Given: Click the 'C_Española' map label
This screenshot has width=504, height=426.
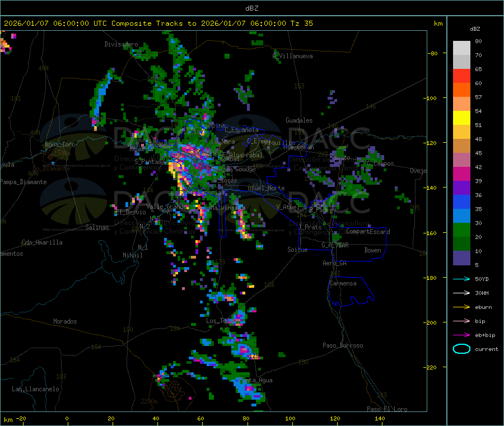Looking at the screenshot, I should pos(241,130).
